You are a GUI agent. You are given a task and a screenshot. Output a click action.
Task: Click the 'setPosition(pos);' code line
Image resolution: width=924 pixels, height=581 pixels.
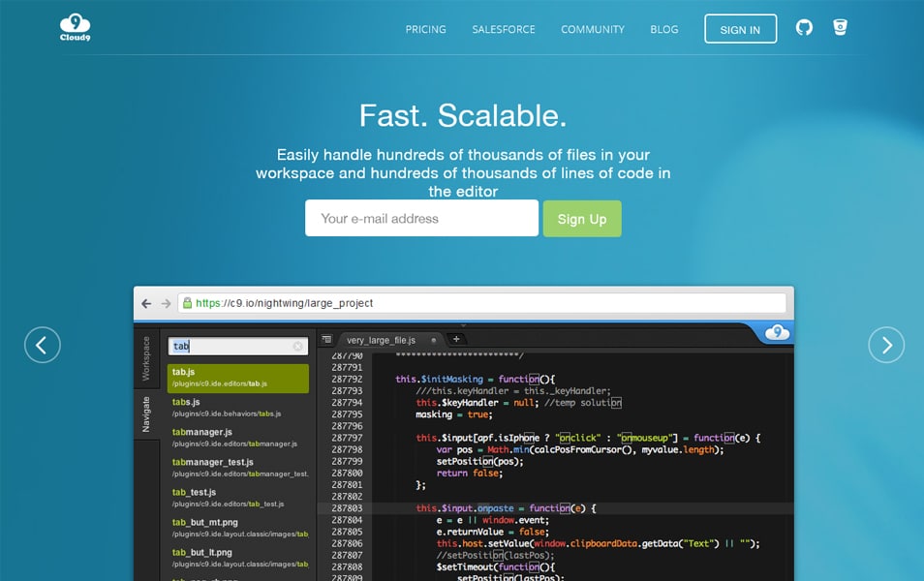479,461
